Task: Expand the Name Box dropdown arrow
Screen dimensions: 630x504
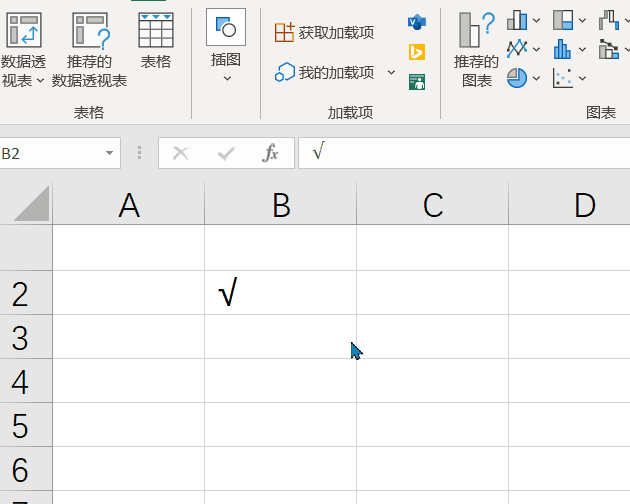Action: pyautogui.click(x=109, y=153)
